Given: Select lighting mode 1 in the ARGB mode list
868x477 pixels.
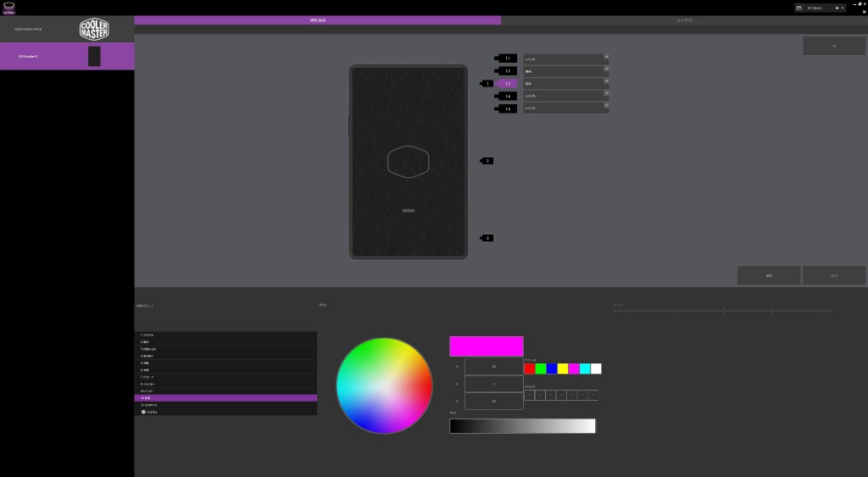Looking at the screenshot, I should point(225,336).
